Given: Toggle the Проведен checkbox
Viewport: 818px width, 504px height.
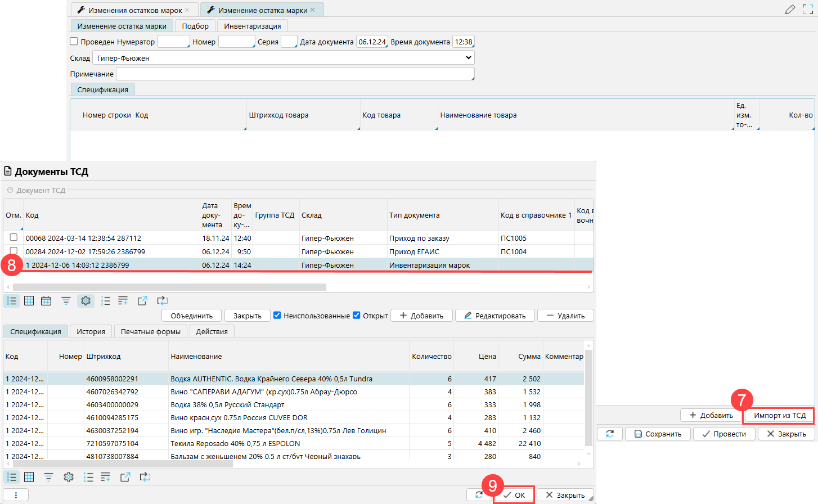Looking at the screenshot, I should pos(74,41).
